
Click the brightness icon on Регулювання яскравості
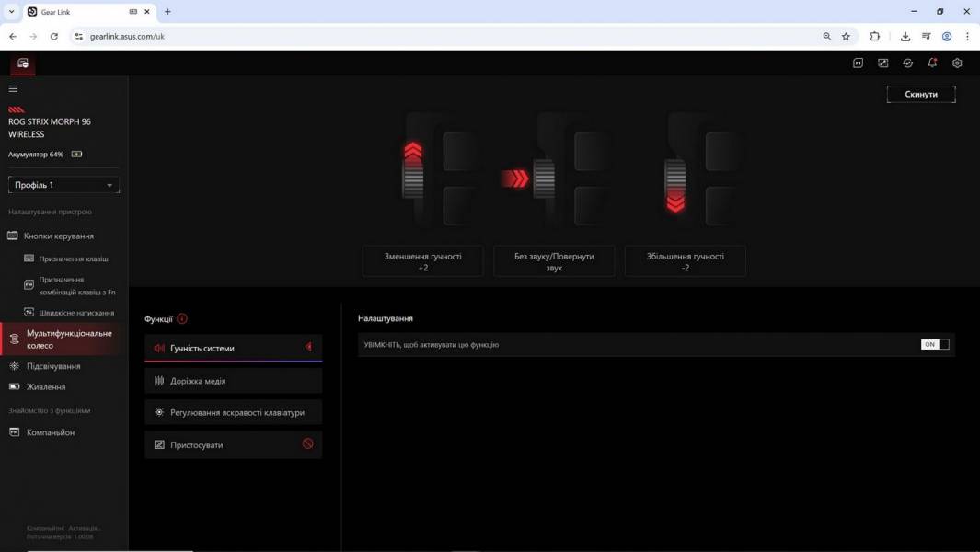159,412
